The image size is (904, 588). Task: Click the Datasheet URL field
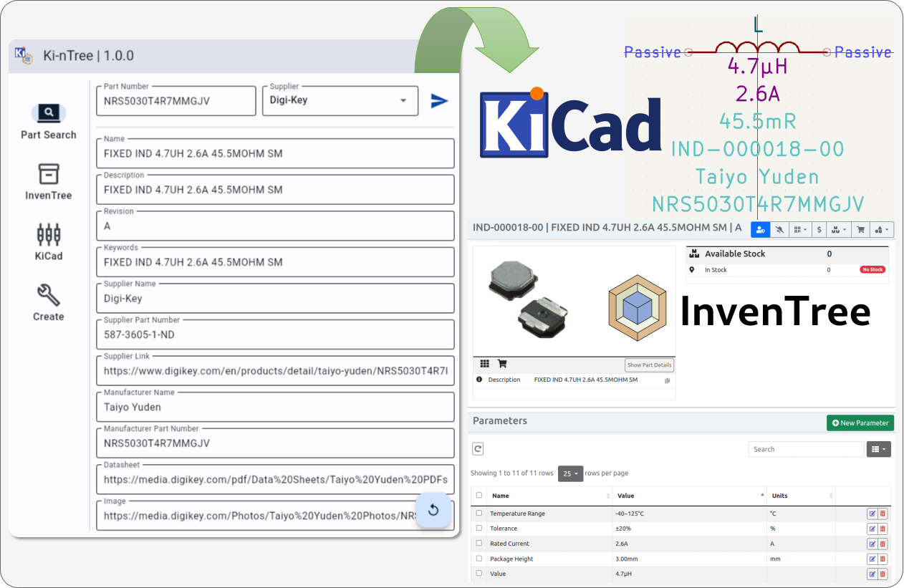click(x=275, y=480)
